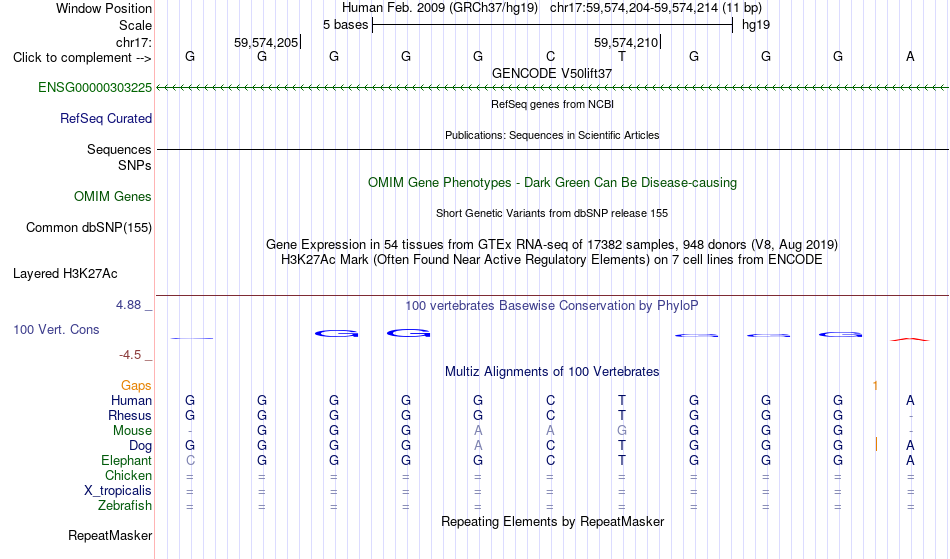Click the H3K27Ac Mark track title
Image resolution: width=950 pixels, height=559 pixels.
click(552, 260)
